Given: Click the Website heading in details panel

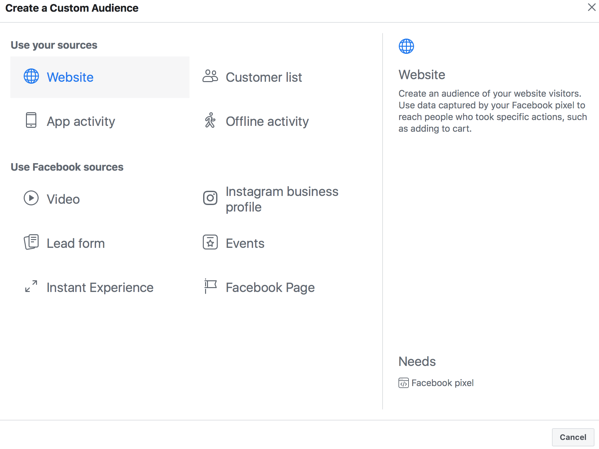Looking at the screenshot, I should (422, 75).
